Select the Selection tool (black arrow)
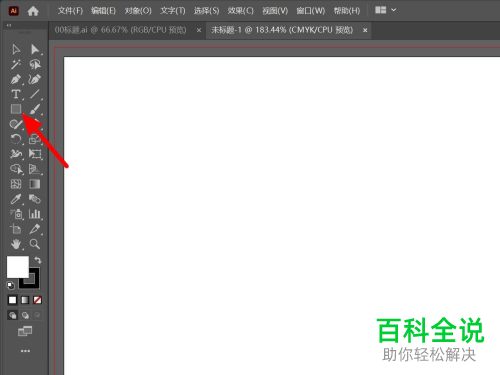The width and height of the screenshot is (500, 375). [16, 49]
